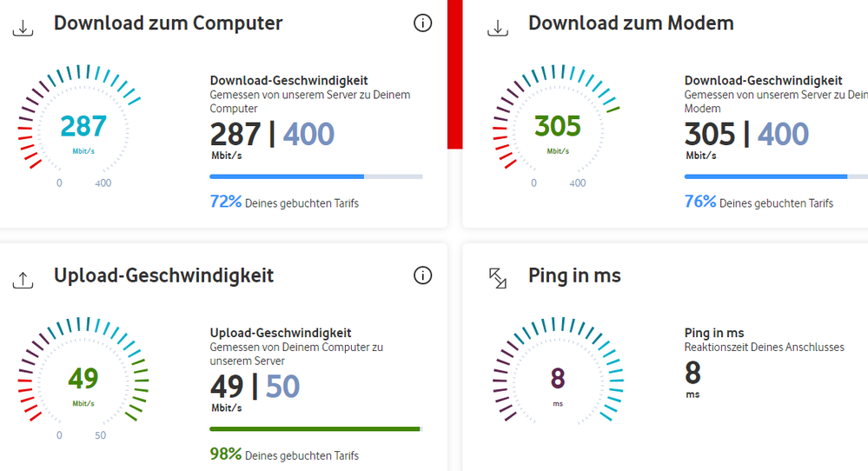Click the download icon beside Download zum Computer
868x471 pixels.
pyautogui.click(x=23, y=27)
